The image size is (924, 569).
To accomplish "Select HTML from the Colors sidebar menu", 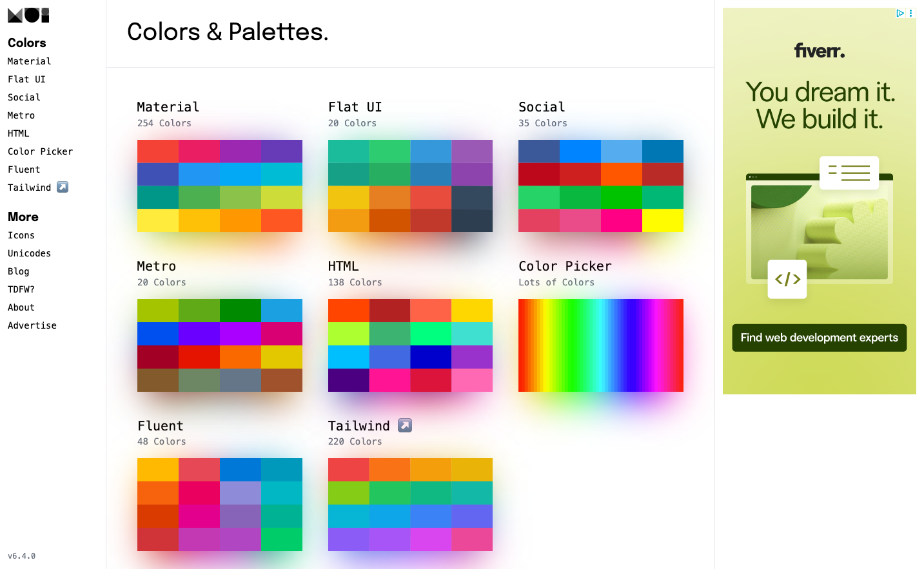I will click(18, 133).
